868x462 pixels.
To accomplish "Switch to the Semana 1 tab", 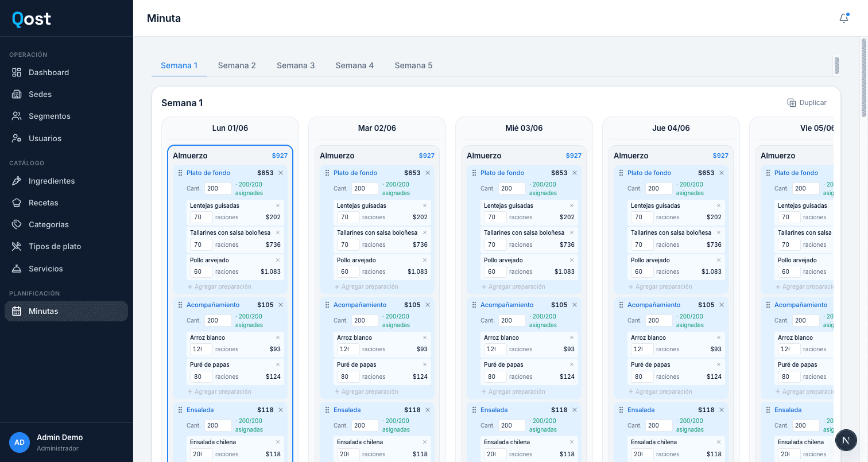I will [x=179, y=65].
